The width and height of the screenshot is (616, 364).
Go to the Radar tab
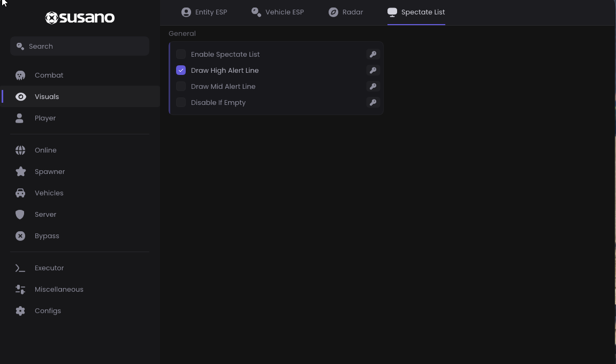click(346, 12)
